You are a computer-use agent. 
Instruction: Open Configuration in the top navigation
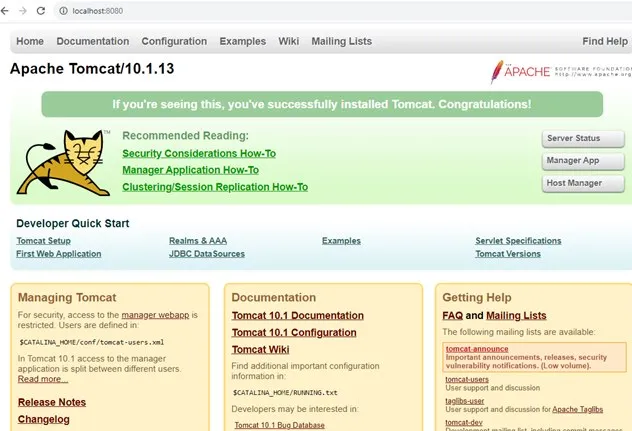pos(174,41)
